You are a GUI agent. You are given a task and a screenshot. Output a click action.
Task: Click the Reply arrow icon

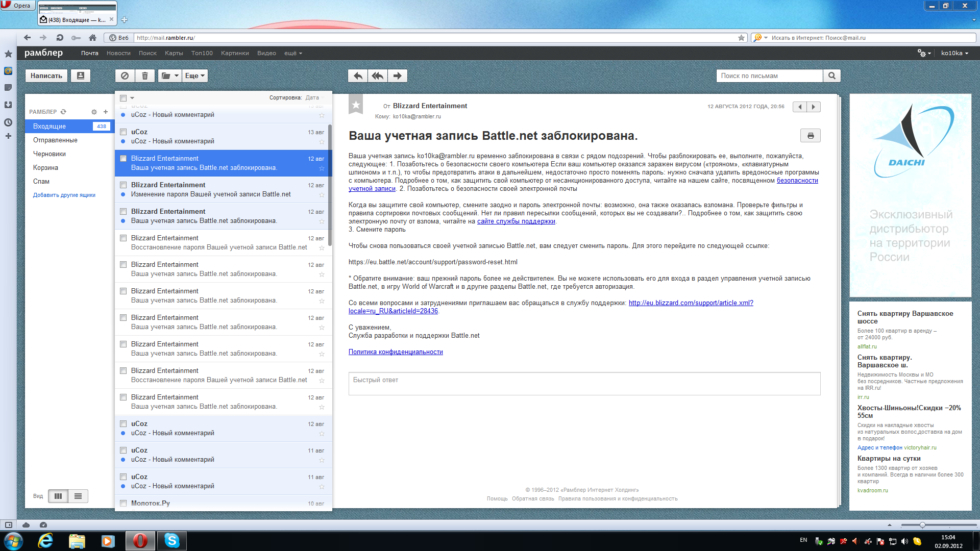(358, 76)
